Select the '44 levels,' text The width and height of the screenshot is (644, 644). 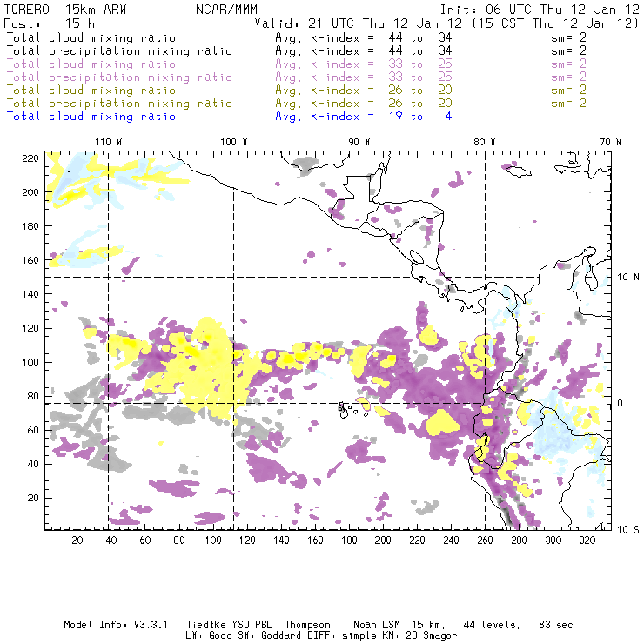tap(492, 625)
